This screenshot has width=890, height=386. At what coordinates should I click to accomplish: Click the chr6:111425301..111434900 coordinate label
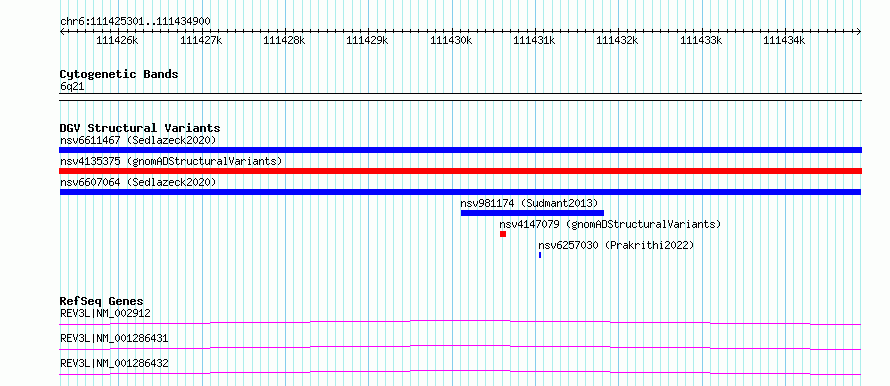pos(135,22)
